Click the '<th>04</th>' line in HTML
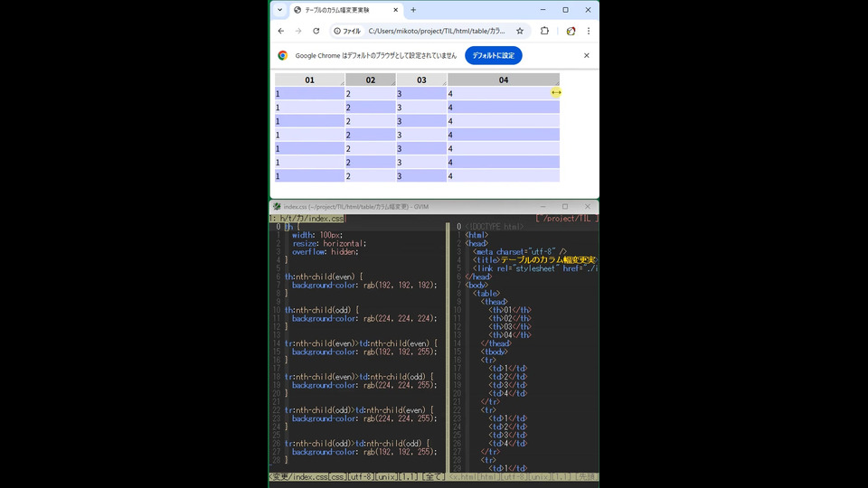Viewport: 868px width, 488px height. coord(510,335)
